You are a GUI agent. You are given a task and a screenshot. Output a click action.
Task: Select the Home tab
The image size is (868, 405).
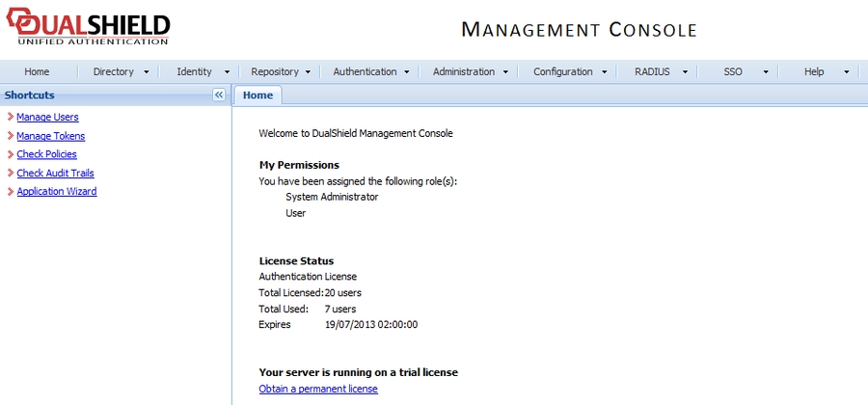258,94
